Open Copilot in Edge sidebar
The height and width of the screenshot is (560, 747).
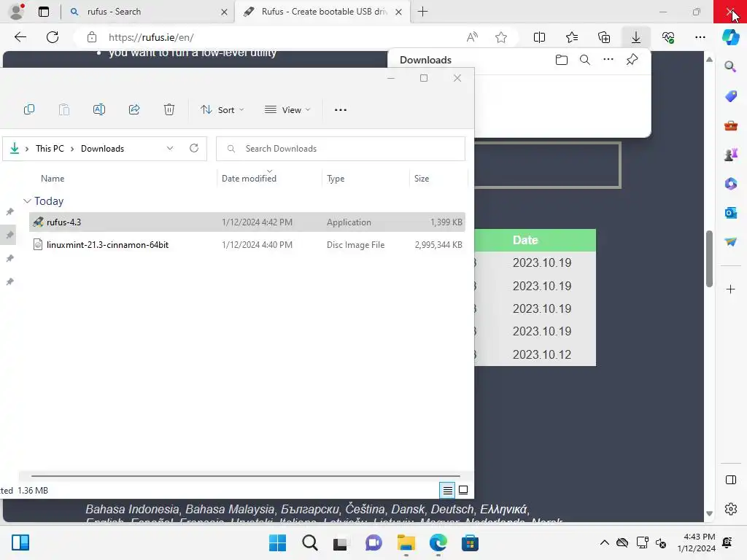730,37
